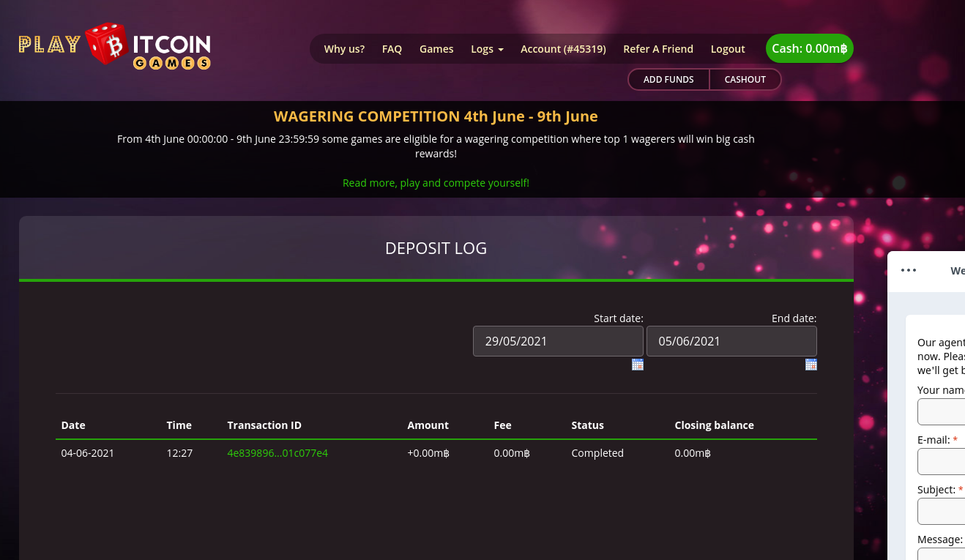
Task: Open Account (#45319) page
Action: [563, 49]
